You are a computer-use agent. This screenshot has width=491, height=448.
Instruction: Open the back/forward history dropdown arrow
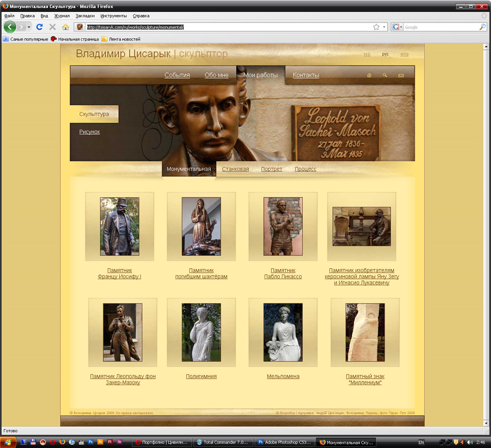coord(29,27)
